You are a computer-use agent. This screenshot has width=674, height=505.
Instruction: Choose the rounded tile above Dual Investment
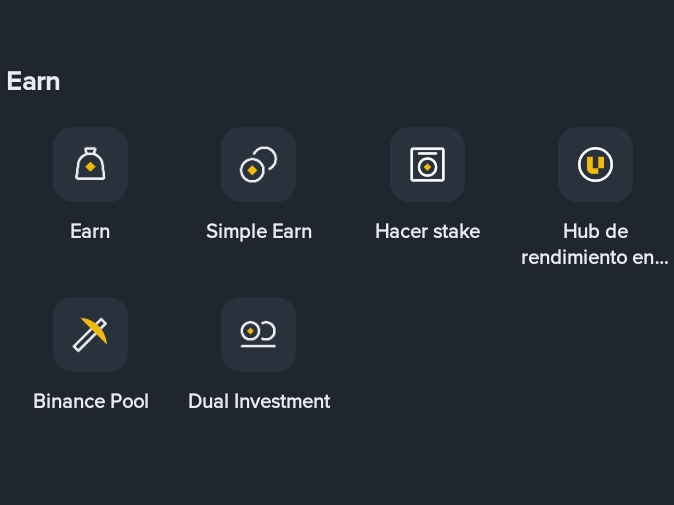pos(258,334)
